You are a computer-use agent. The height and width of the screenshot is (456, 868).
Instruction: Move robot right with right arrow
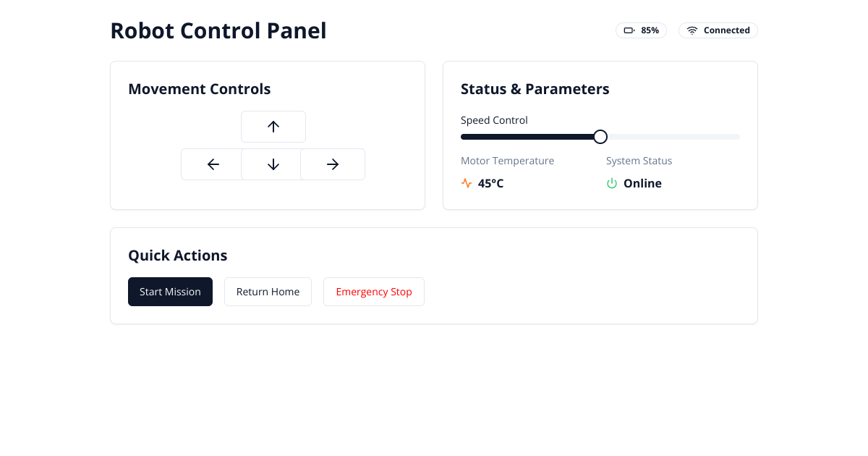[333, 164]
